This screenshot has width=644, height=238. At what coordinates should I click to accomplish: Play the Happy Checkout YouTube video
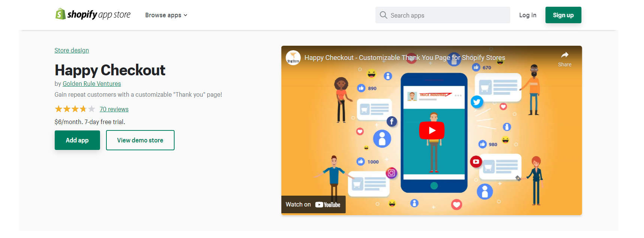tap(432, 130)
